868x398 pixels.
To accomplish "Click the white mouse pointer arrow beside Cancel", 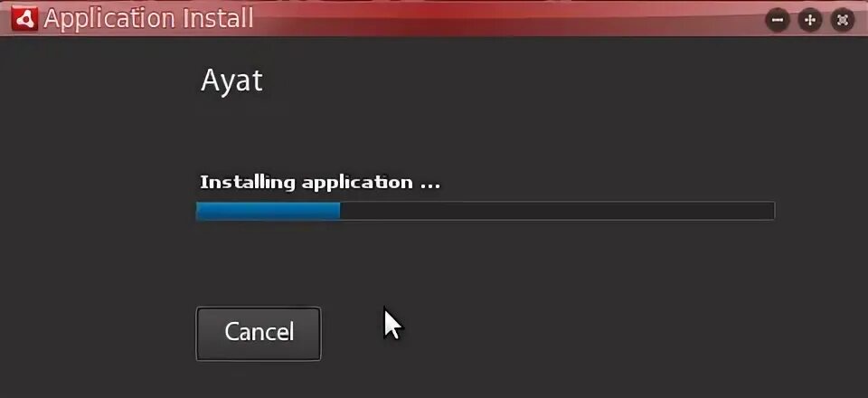I will [392, 323].
